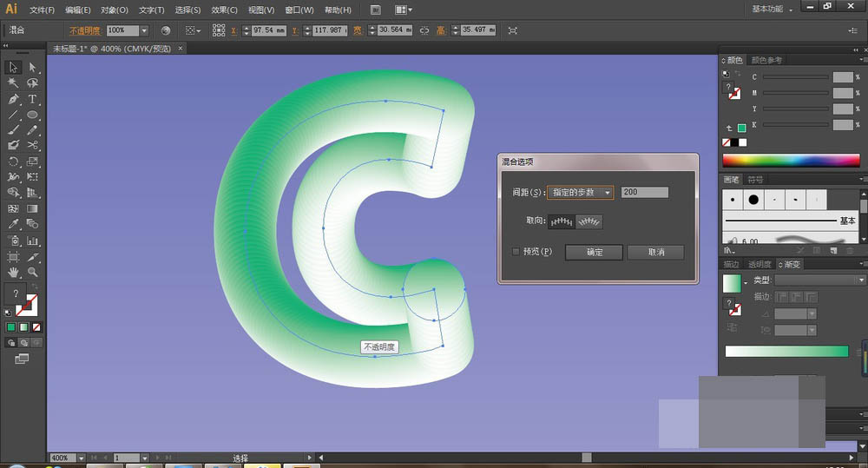Select the Pen tool

pos(13,99)
